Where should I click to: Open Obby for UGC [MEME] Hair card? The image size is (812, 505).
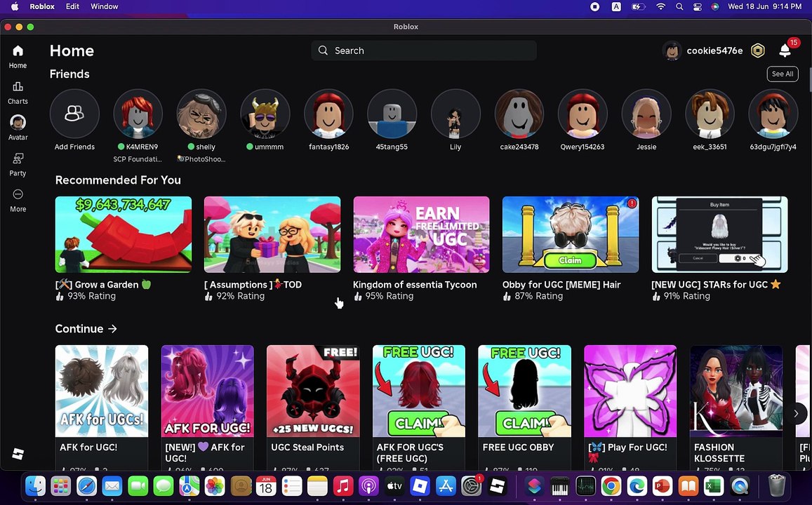pyautogui.click(x=570, y=249)
